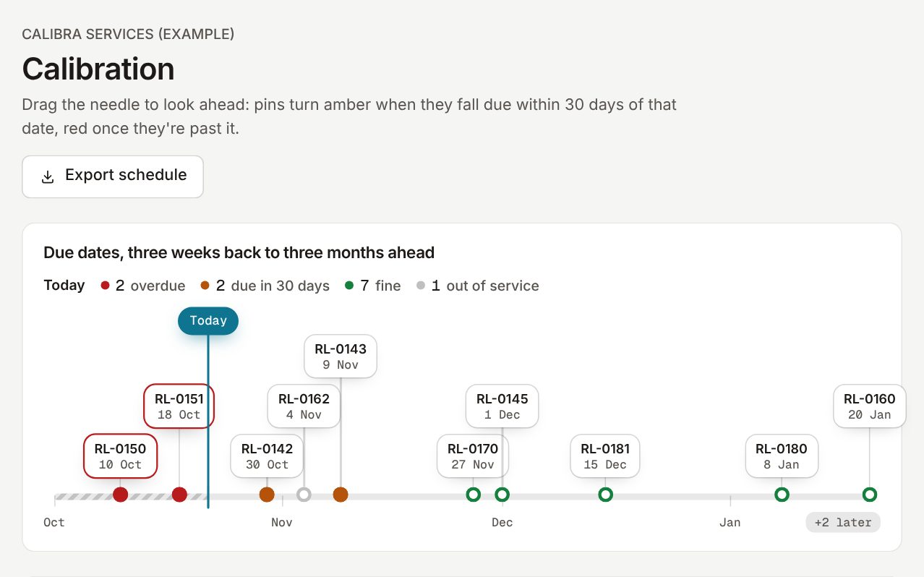
Task: Click the grey out-of-service RL-0162 pin
Action: click(304, 495)
